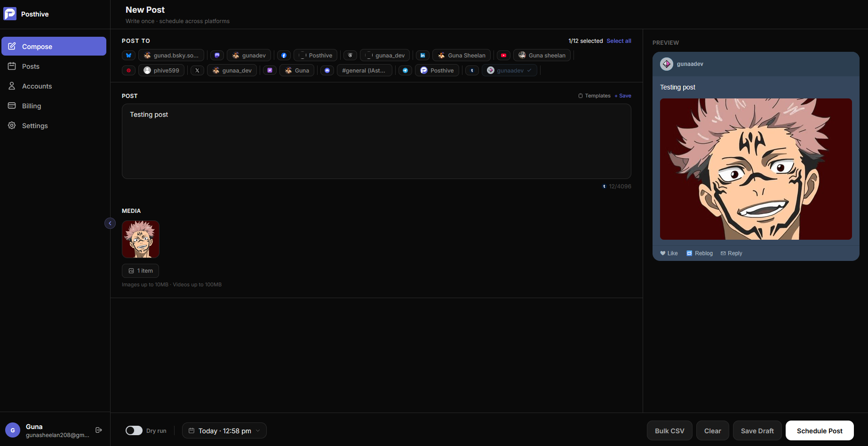Click the X (Twitter) platform icon
This screenshot has height=446, width=868.
197,71
